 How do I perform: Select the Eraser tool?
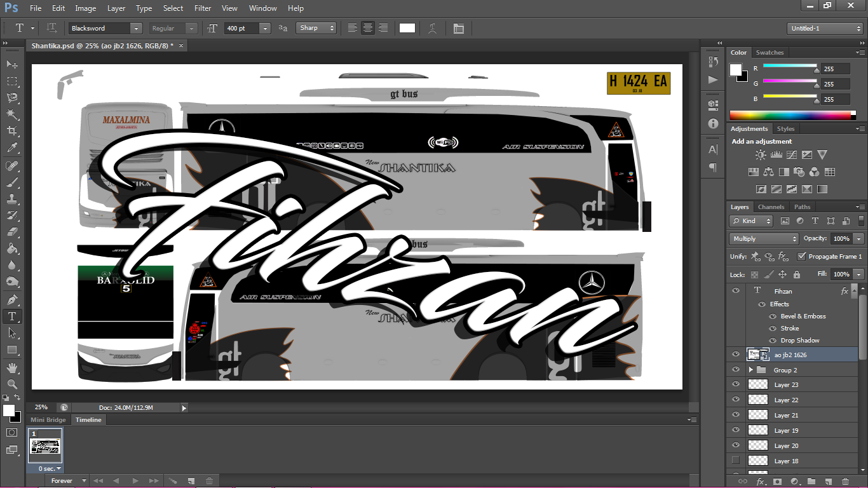point(12,232)
